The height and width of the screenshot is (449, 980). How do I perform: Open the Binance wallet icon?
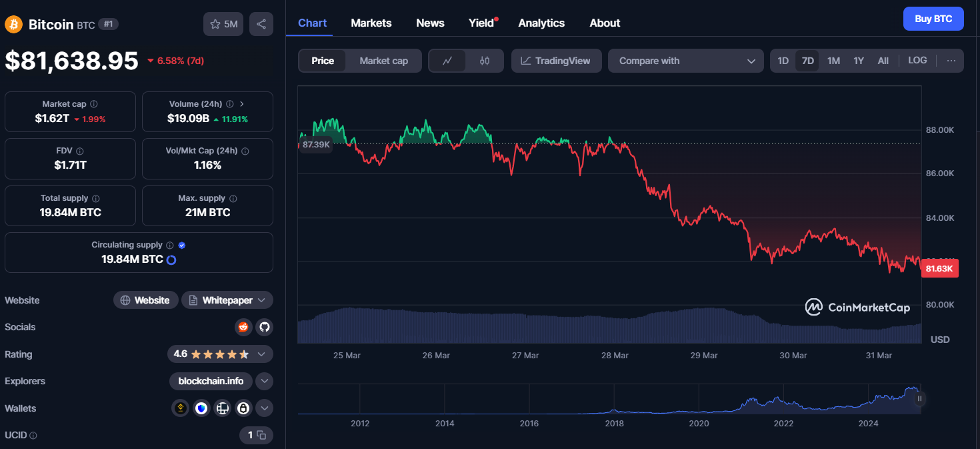[x=180, y=408]
